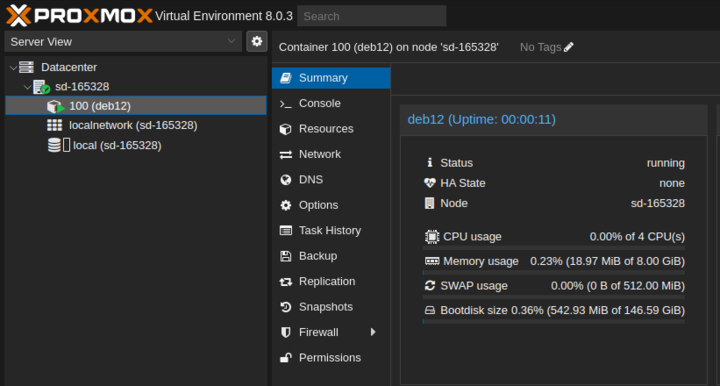Click the Datacenter server icon
The image size is (720, 386).
coord(26,67)
